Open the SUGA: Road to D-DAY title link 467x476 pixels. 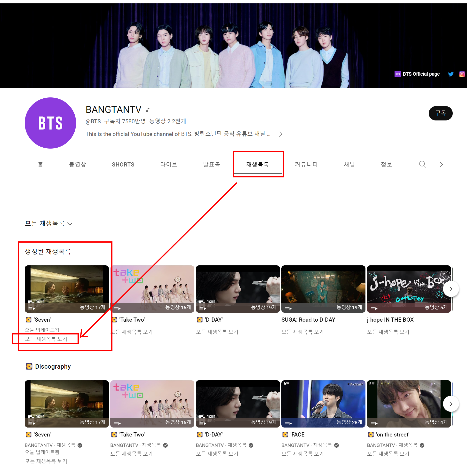tap(308, 319)
